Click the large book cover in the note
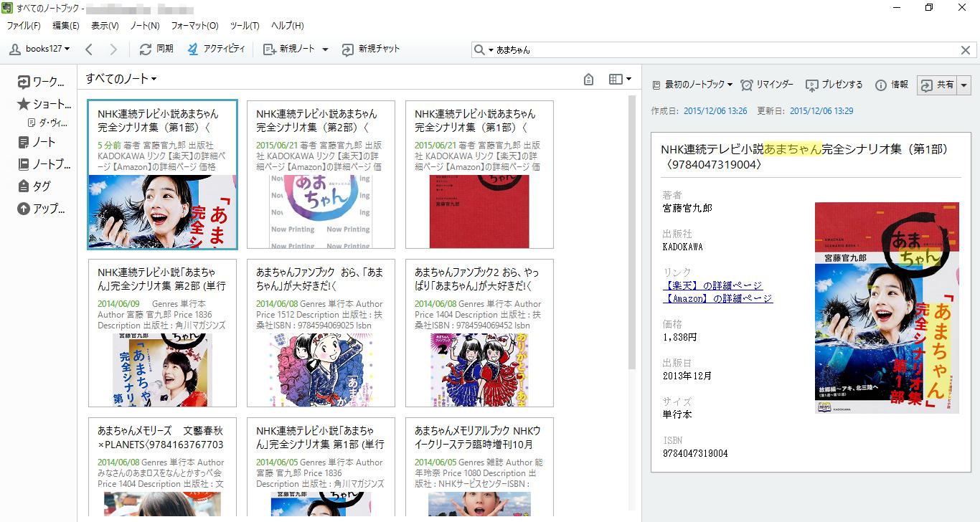980x522 pixels. pos(887,308)
